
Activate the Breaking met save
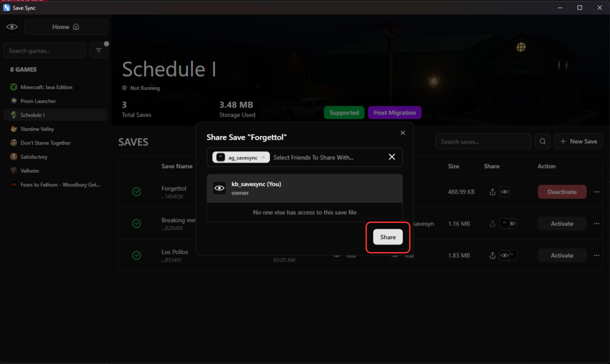click(x=562, y=223)
